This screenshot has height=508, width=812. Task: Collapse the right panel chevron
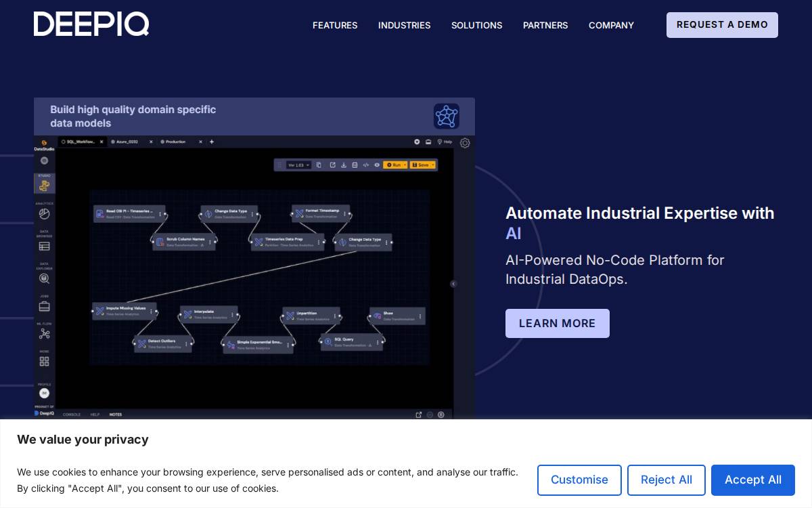[453, 284]
